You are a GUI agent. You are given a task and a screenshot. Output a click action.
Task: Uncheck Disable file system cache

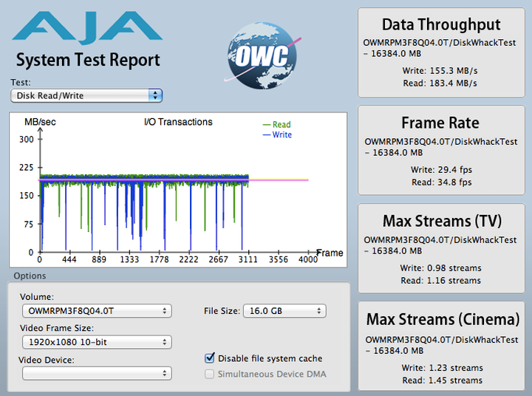210,358
